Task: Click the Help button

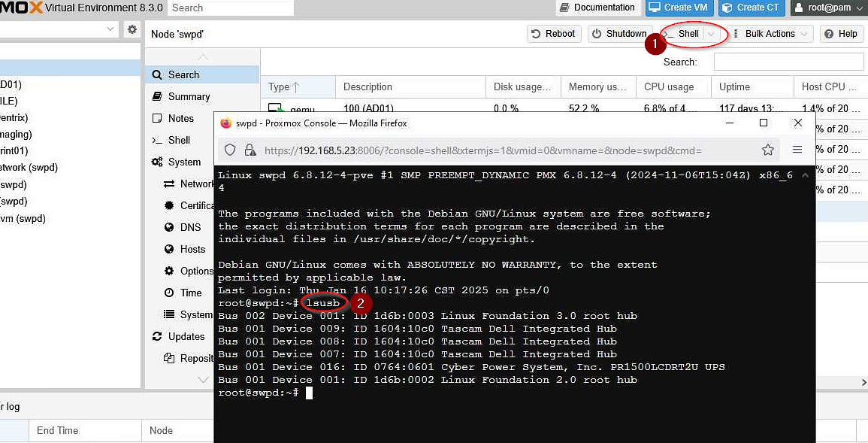Action: (x=841, y=34)
